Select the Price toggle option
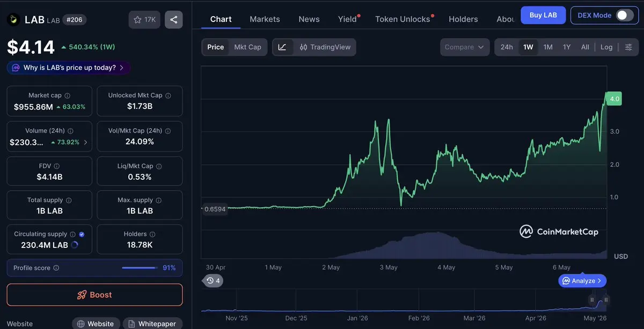644x329 pixels. [x=216, y=47]
